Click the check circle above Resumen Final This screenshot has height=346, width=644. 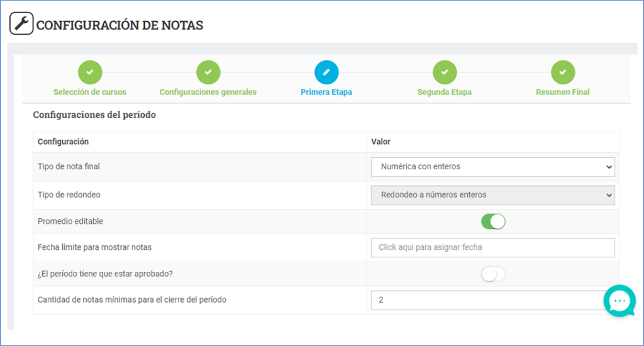(x=563, y=72)
